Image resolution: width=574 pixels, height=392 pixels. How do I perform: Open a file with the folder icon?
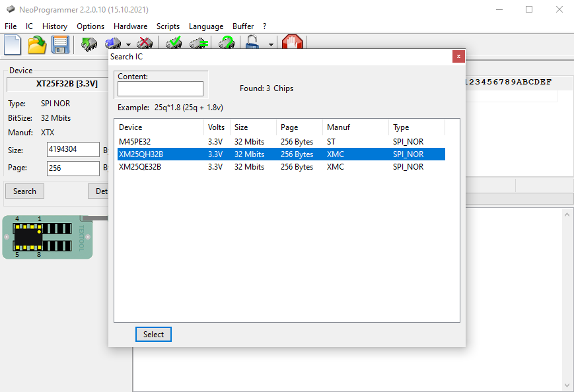pyautogui.click(x=37, y=45)
